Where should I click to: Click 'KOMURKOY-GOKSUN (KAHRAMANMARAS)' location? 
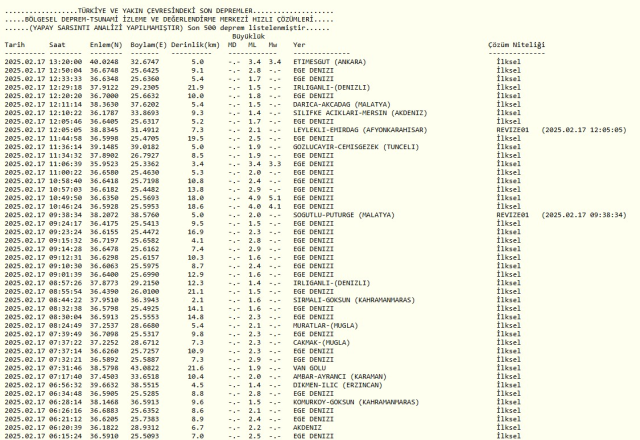356,402
